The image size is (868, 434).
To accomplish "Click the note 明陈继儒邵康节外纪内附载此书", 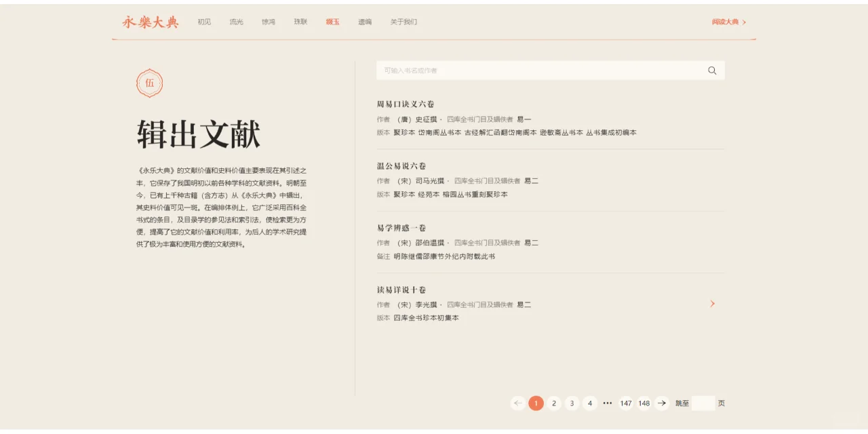I will click(444, 256).
